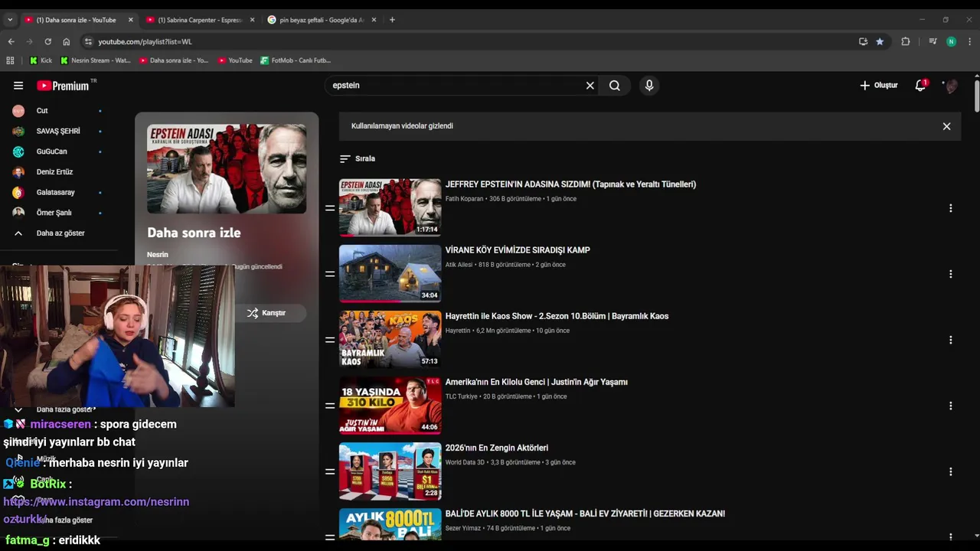This screenshot has height=551, width=980.
Task: Open the options menu for the JEFFREY EPSTEIN video
Action: 950,208
